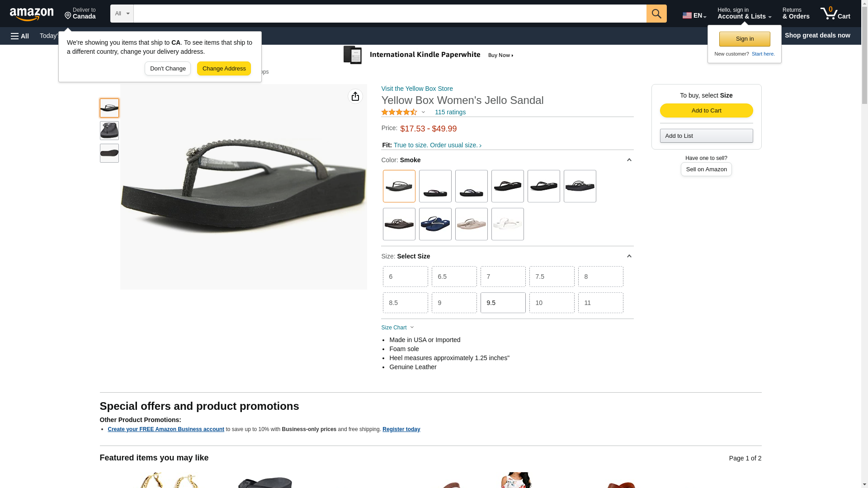
Task: Open the shopping cart
Action: pyautogui.click(x=835, y=14)
